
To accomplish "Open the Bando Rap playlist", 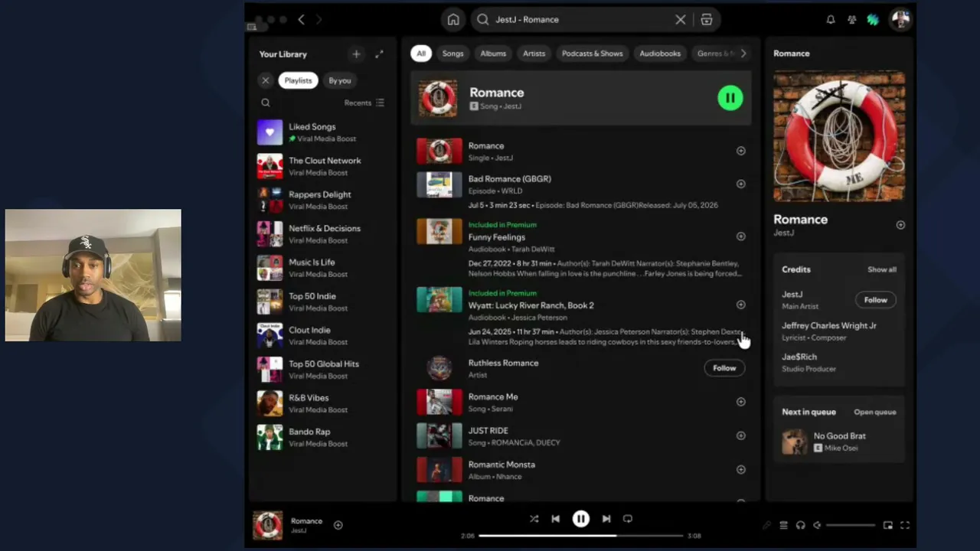I will 322,437.
